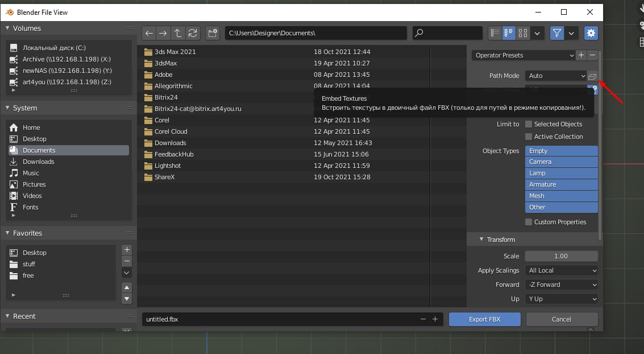Go to Pictures system folder
Image resolution: width=644 pixels, height=354 pixels.
(x=69, y=184)
